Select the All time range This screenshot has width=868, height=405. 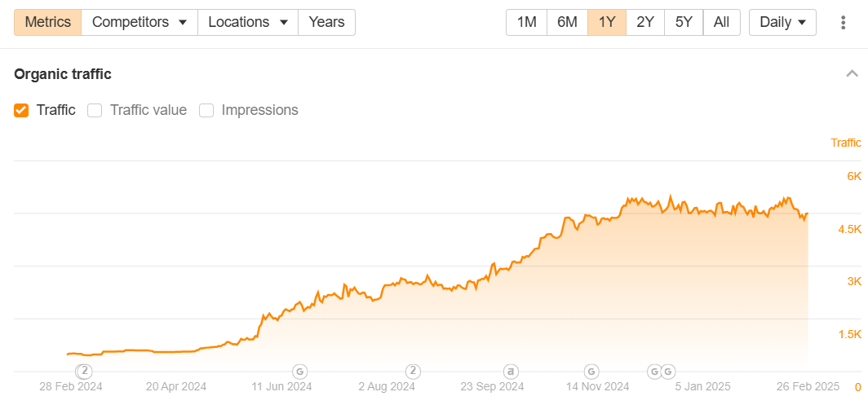[721, 23]
